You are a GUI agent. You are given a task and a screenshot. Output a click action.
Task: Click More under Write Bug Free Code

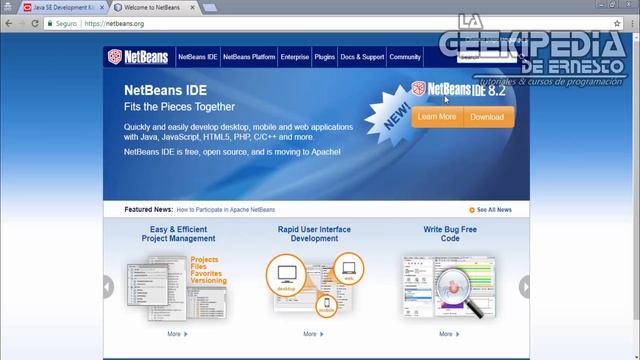coord(449,334)
